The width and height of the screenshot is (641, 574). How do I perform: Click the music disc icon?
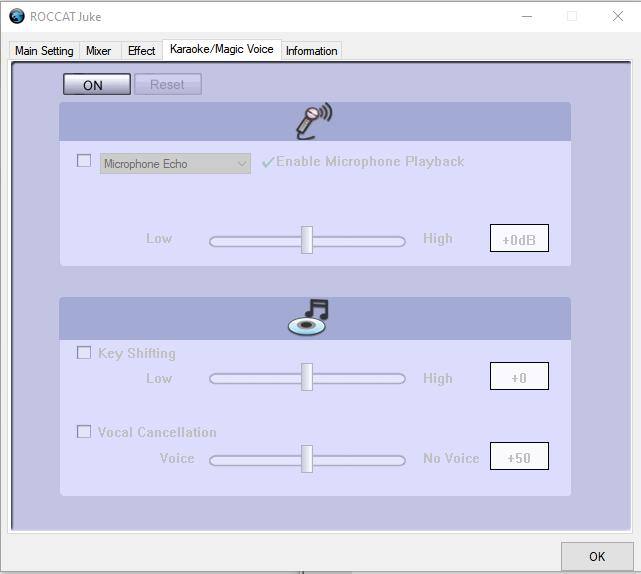pyautogui.click(x=308, y=317)
